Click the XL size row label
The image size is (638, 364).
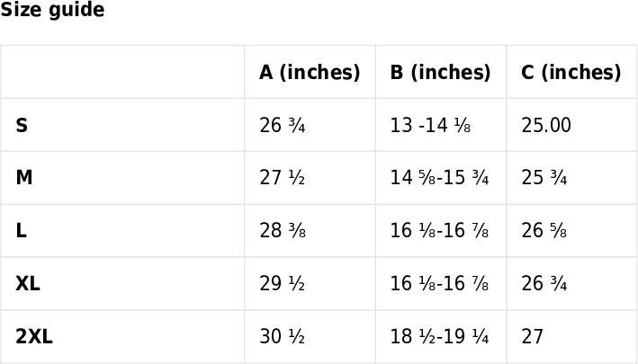[28, 284]
